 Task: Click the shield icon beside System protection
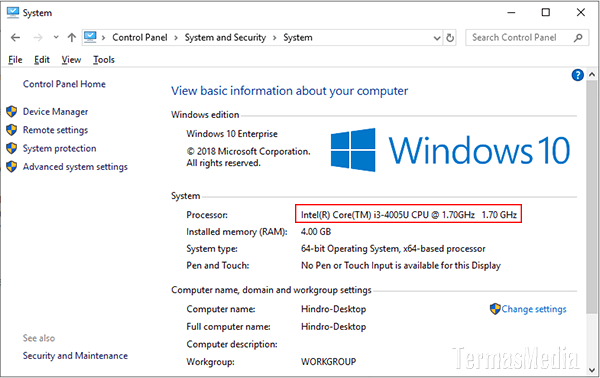(x=12, y=148)
